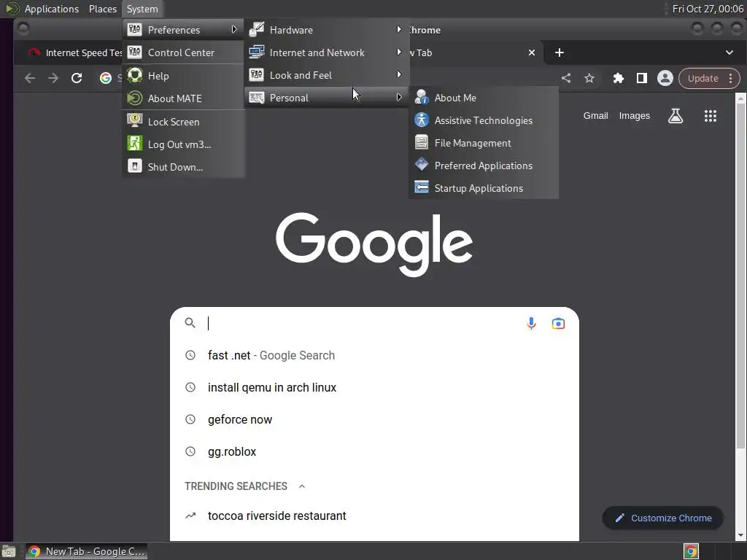Image resolution: width=747 pixels, height=560 pixels.
Task: Click the share page icon
Action: 566,78
